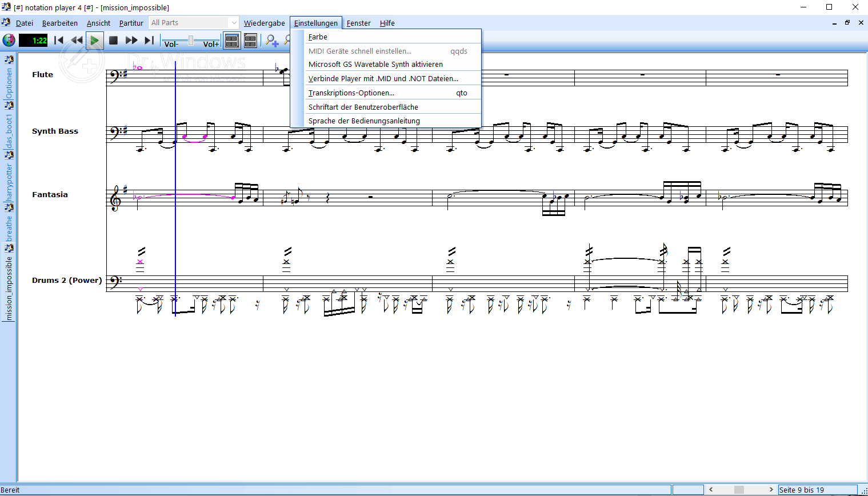Open Transkriptions-Optionen from the menu
This screenshot has height=496, width=868.
[351, 93]
